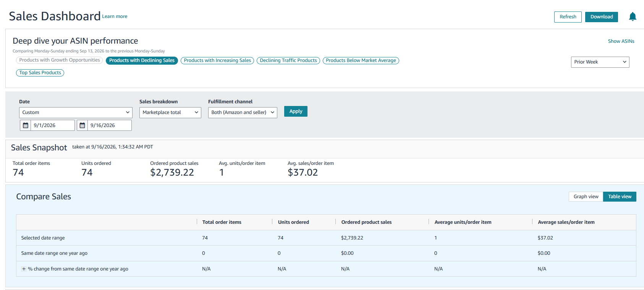Expand the % change row plus icon

[x=24, y=269]
